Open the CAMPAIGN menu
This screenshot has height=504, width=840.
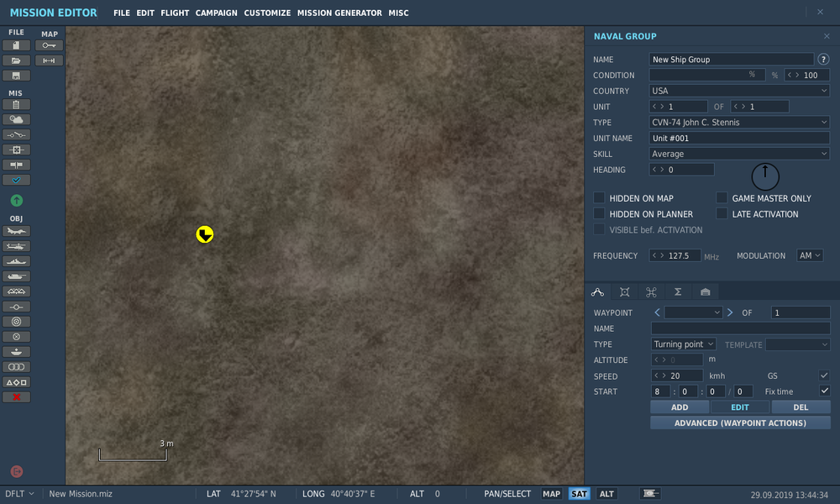217,13
